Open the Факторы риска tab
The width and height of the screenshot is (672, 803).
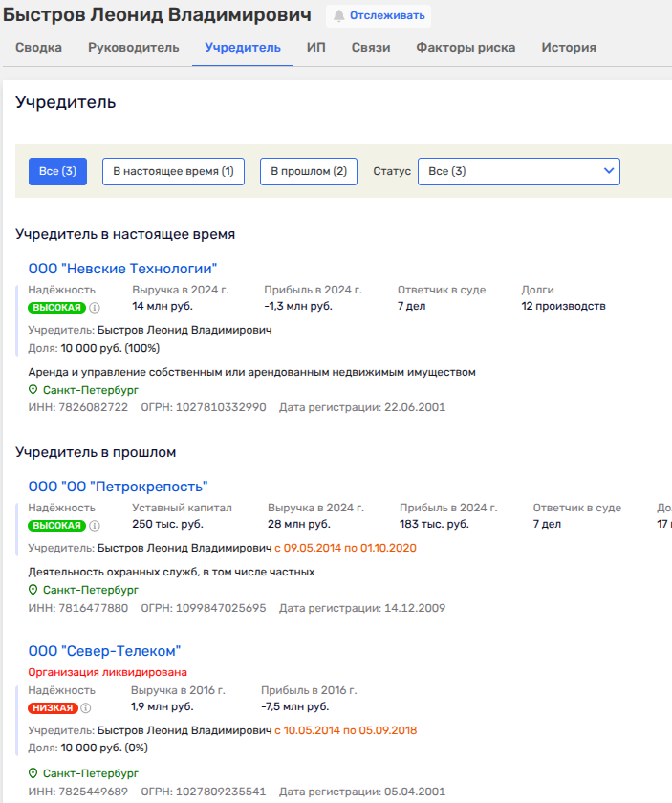(x=466, y=47)
